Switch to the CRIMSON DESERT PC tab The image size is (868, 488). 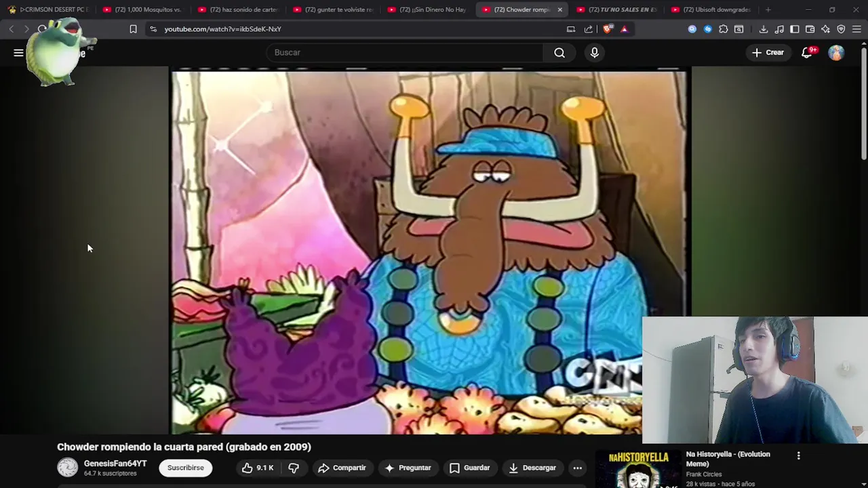[47, 9]
